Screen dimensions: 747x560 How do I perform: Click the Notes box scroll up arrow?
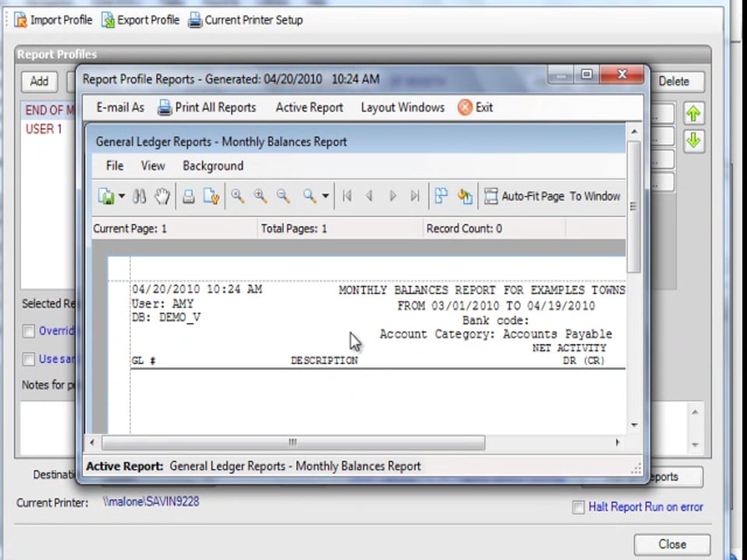(x=695, y=412)
